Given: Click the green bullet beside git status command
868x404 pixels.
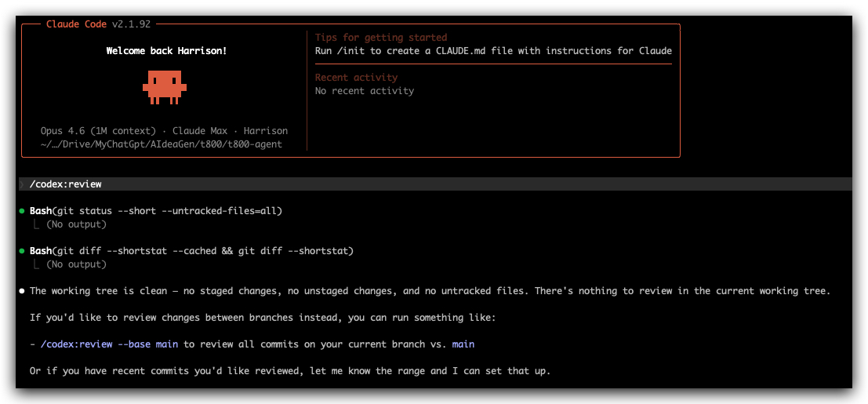Looking at the screenshot, I should click(x=22, y=211).
